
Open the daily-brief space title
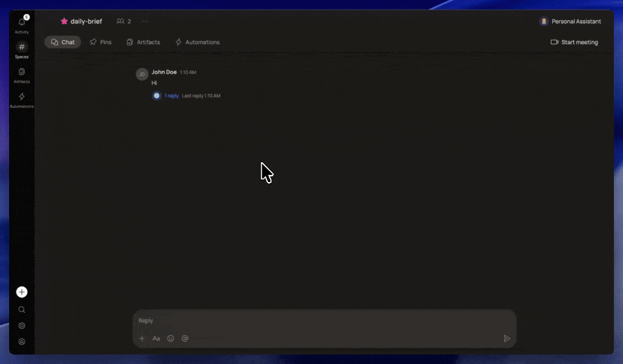coord(87,21)
